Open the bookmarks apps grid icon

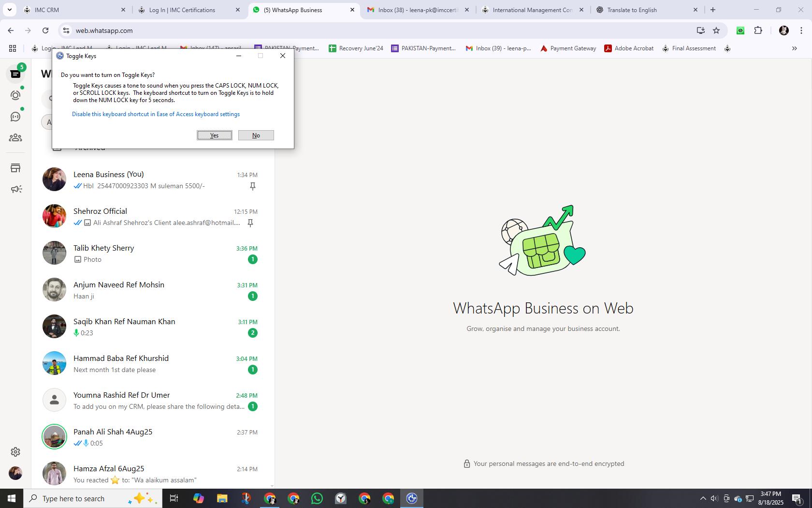tap(13, 48)
